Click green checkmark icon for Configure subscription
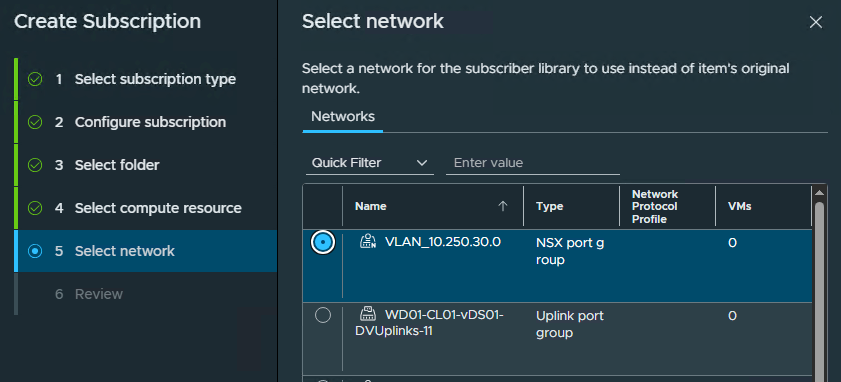This screenshot has height=382, width=841. 35,122
